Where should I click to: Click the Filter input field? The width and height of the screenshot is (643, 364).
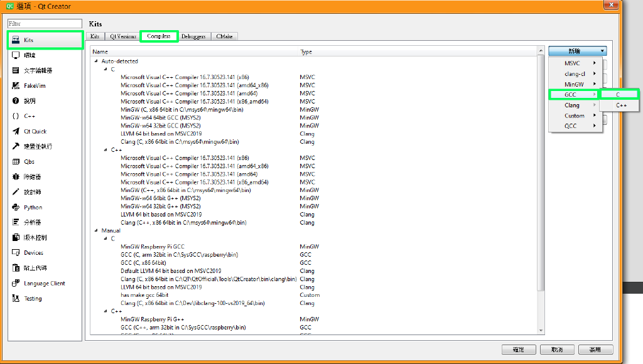[44, 23]
